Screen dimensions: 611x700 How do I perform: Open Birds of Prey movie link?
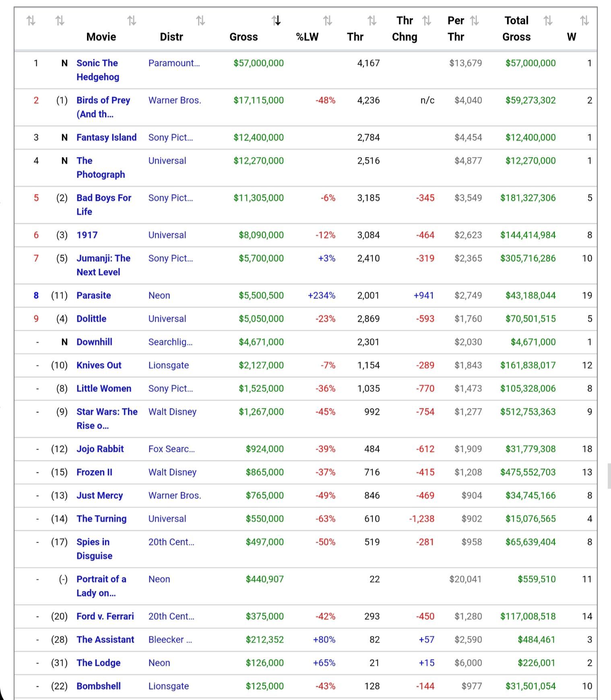(103, 107)
